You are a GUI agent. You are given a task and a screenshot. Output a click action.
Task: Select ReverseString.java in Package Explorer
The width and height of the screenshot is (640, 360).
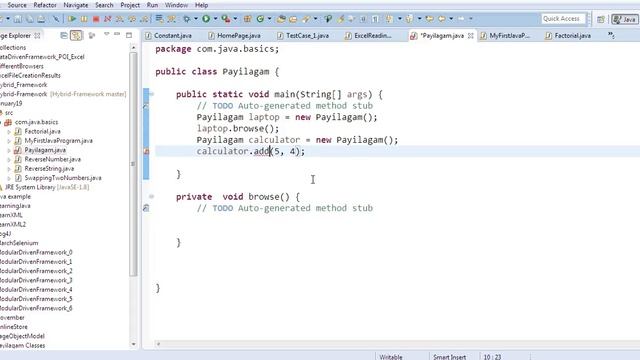pos(49,169)
